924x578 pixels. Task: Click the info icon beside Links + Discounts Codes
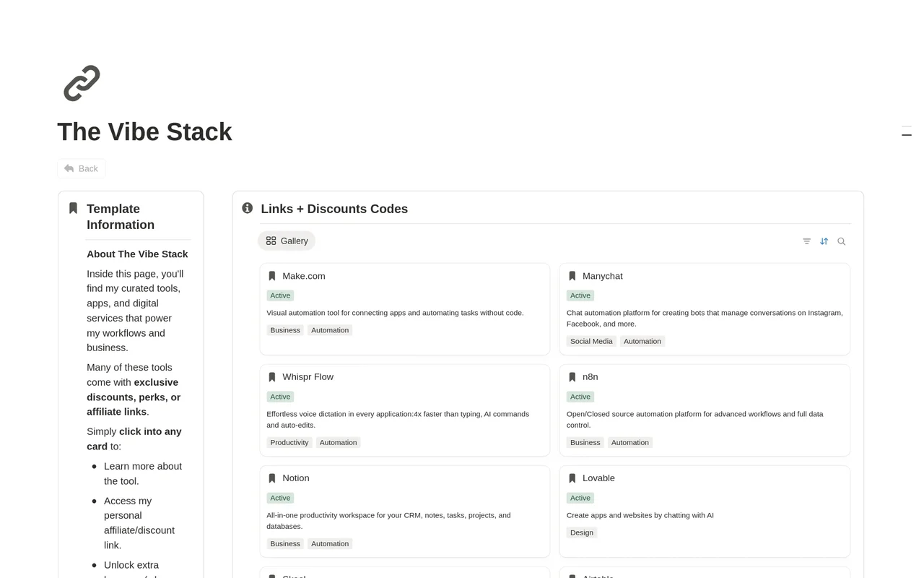[x=248, y=208]
